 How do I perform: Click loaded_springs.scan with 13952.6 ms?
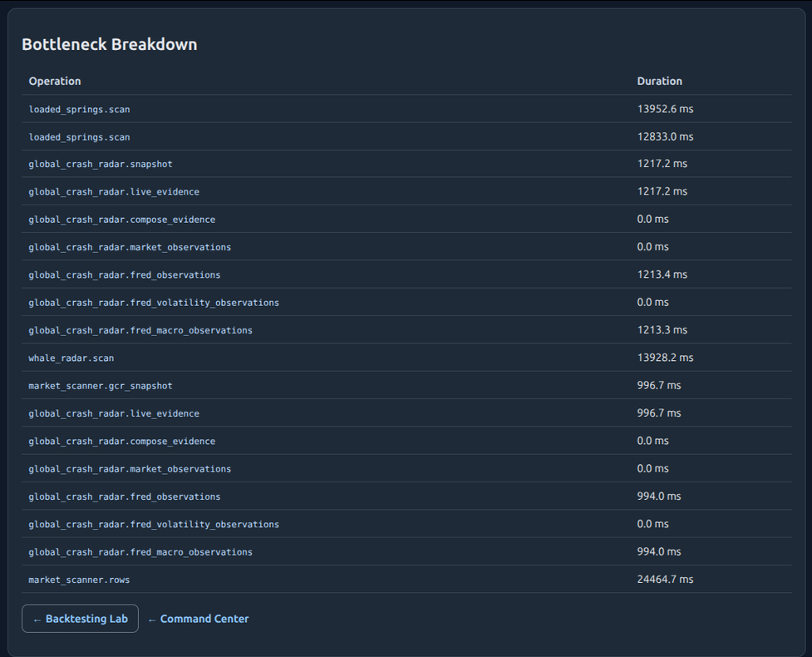point(79,109)
